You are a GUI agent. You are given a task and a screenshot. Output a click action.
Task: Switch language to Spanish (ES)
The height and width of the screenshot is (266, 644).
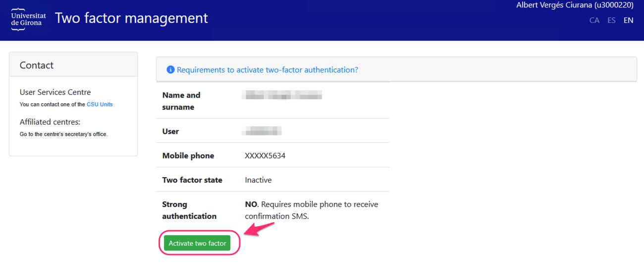[x=612, y=20]
